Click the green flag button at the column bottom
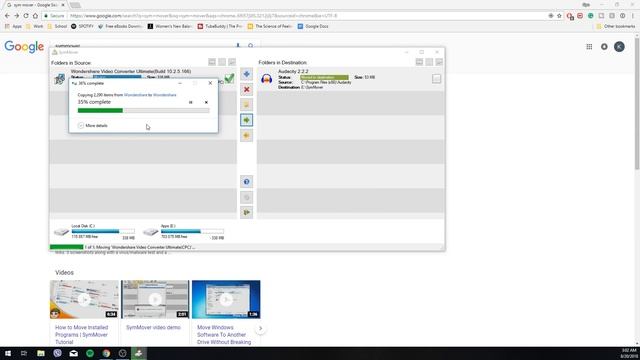This screenshot has height=360, width=640. (247, 212)
